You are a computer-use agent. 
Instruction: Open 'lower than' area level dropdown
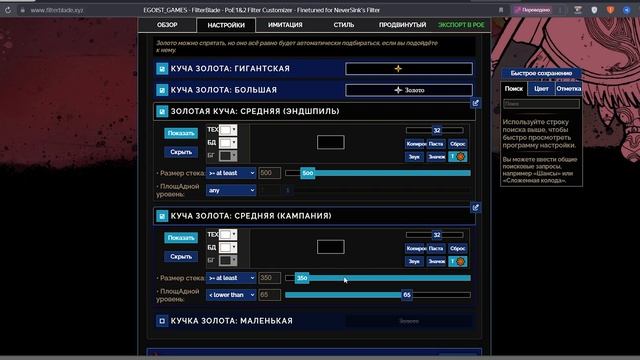point(231,295)
